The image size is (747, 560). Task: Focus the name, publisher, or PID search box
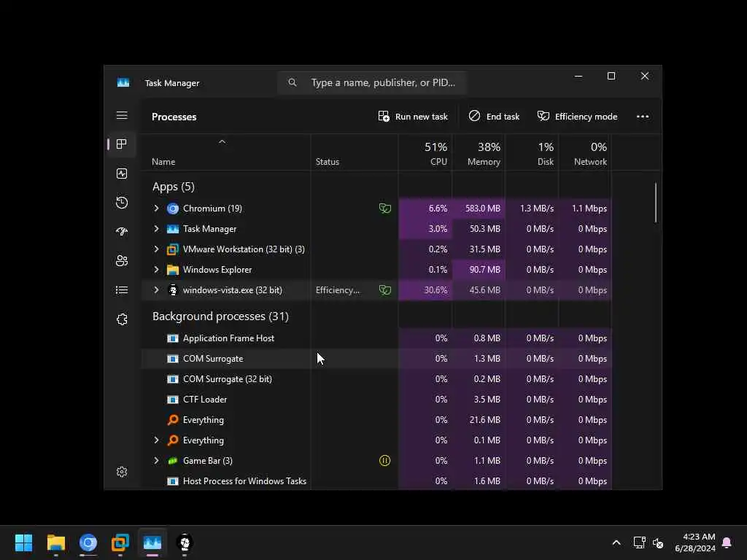click(372, 82)
